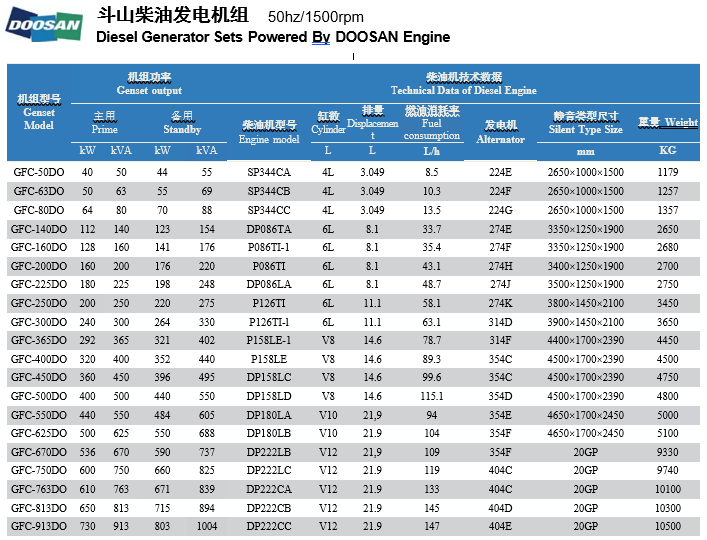Click engine model 'P126TI-1'
The height and width of the screenshot is (540, 707).
(269, 322)
